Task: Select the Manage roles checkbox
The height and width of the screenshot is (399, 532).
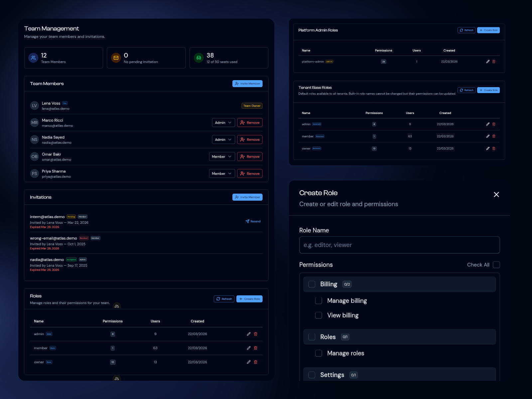Action: (319, 353)
